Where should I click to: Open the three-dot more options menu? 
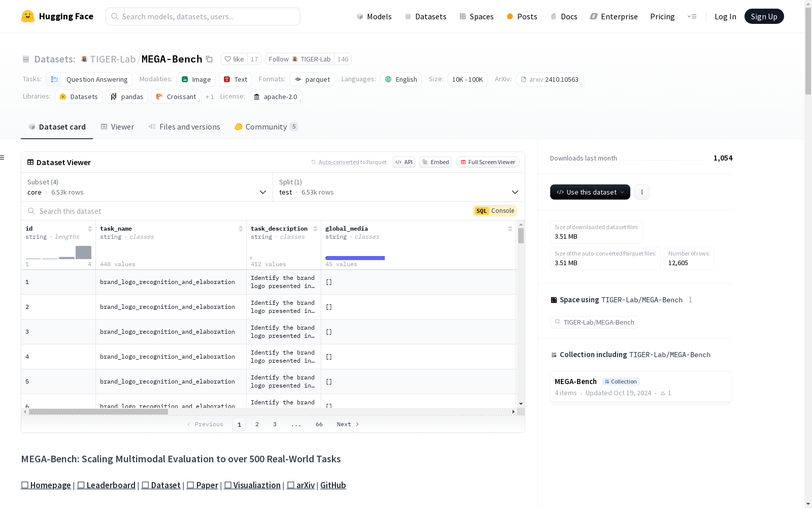642,192
